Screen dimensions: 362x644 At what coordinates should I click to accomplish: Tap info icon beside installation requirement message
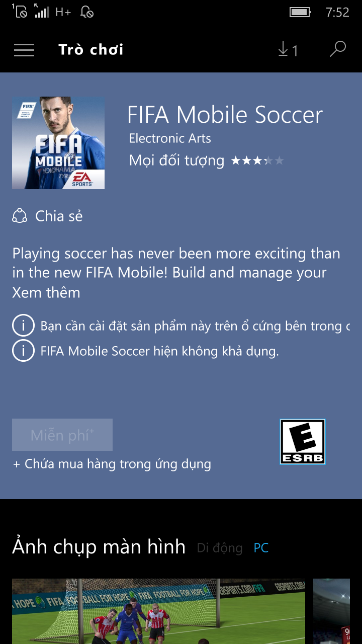tap(23, 326)
